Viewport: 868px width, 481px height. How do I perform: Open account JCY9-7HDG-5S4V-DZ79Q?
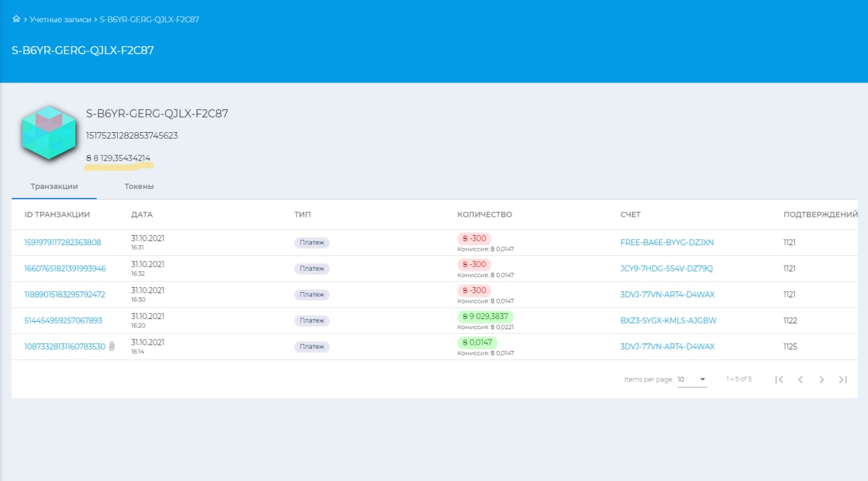click(x=667, y=268)
